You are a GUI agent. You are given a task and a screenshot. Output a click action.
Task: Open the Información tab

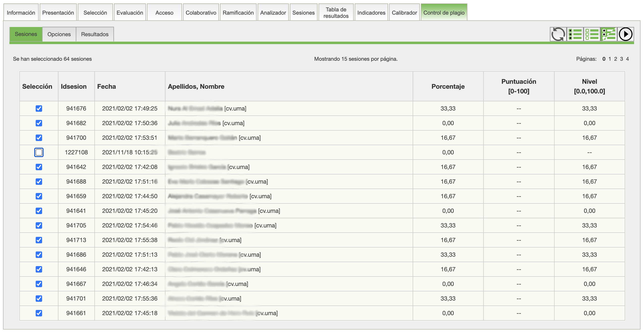point(21,12)
